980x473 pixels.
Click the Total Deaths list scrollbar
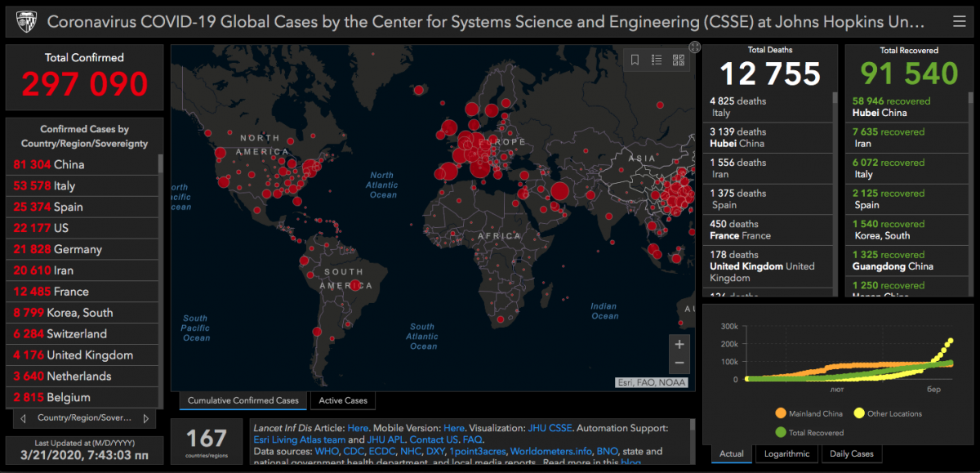pos(835,163)
